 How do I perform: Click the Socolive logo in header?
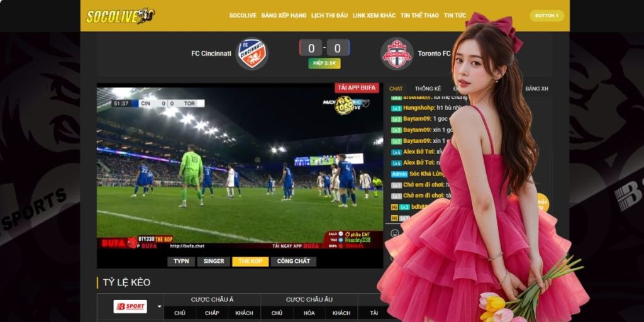tap(120, 16)
